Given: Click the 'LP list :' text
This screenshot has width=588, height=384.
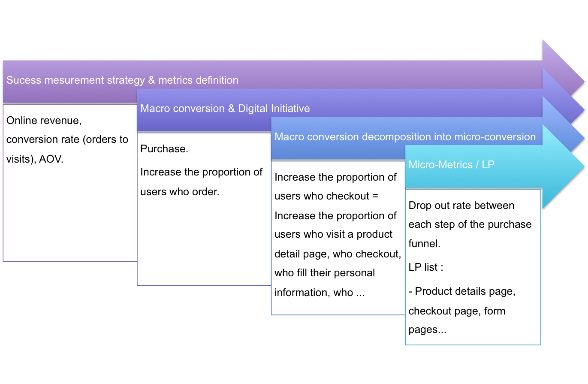Looking at the screenshot, I should pyautogui.click(x=426, y=267).
